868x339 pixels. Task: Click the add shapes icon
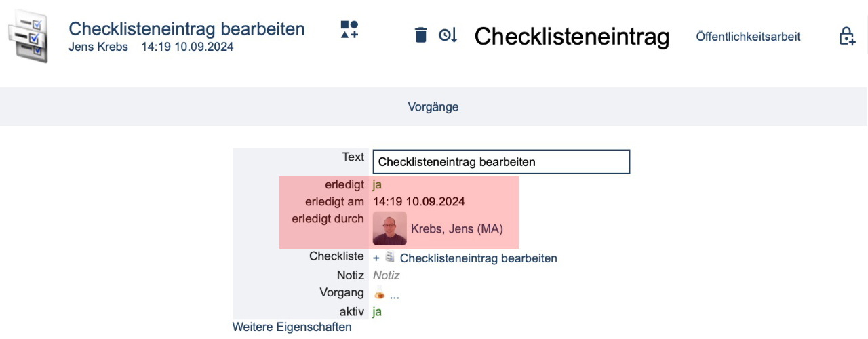[x=349, y=30]
